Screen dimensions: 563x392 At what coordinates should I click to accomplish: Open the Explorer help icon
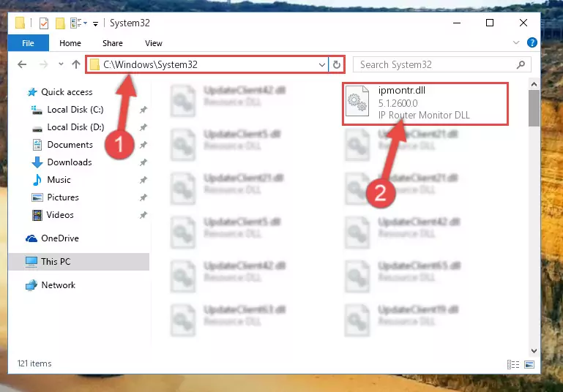coord(532,42)
